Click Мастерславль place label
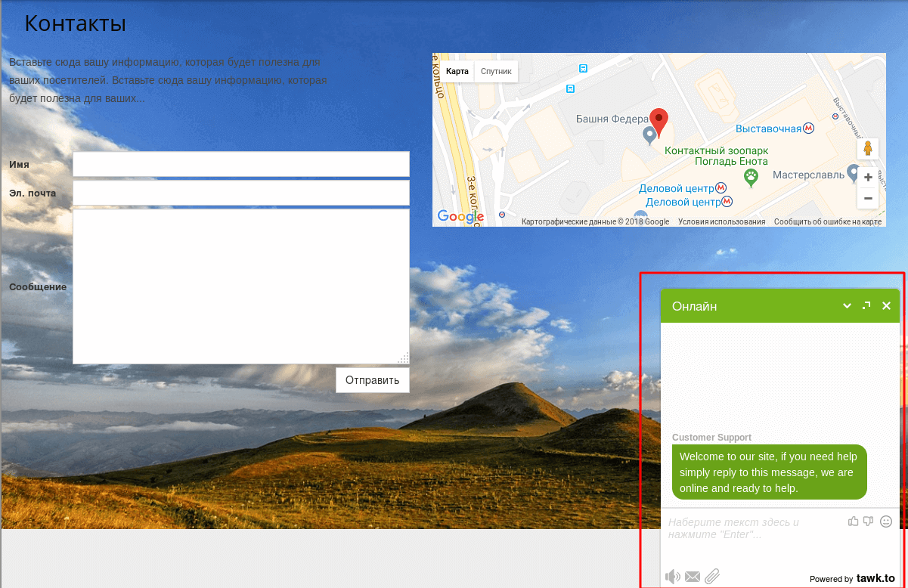This screenshot has width=908, height=588. click(x=808, y=175)
